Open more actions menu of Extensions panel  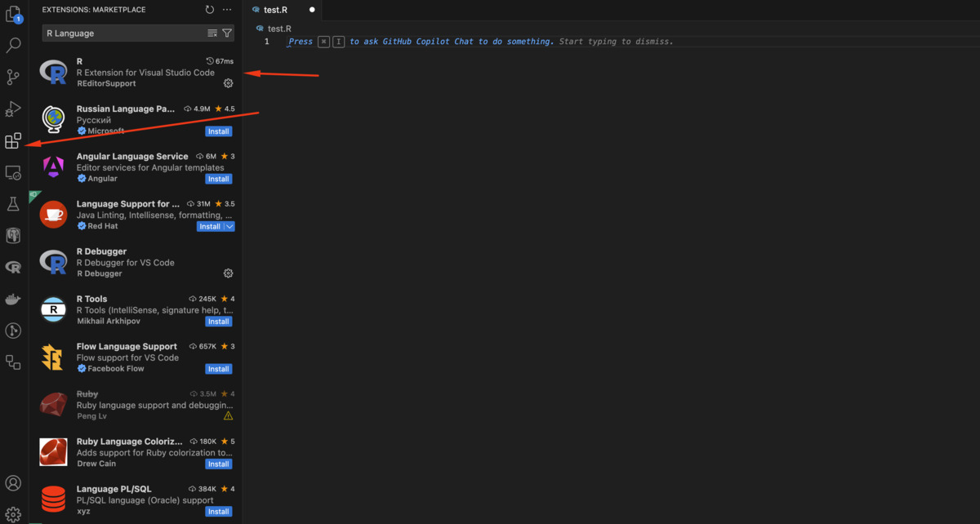pyautogui.click(x=226, y=9)
